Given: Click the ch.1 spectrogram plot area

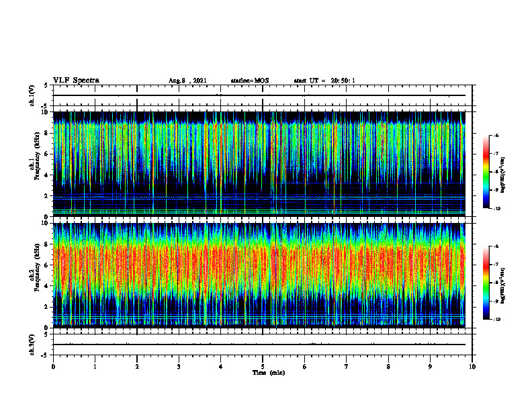Looking at the screenshot, I should pyautogui.click(x=259, y=163).
